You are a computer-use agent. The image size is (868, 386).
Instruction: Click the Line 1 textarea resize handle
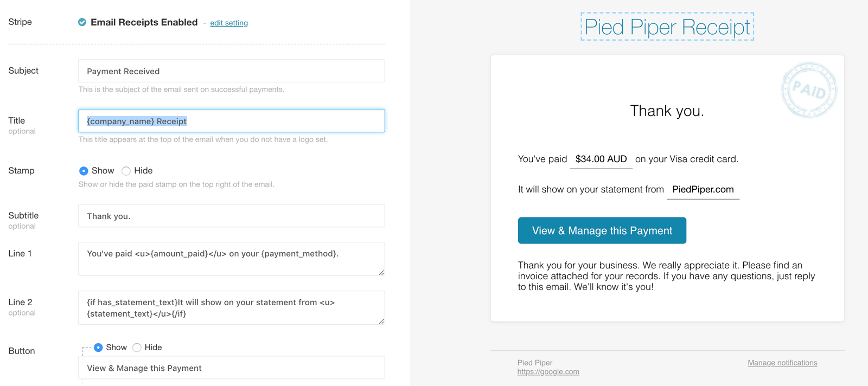[x=381, y=273]
